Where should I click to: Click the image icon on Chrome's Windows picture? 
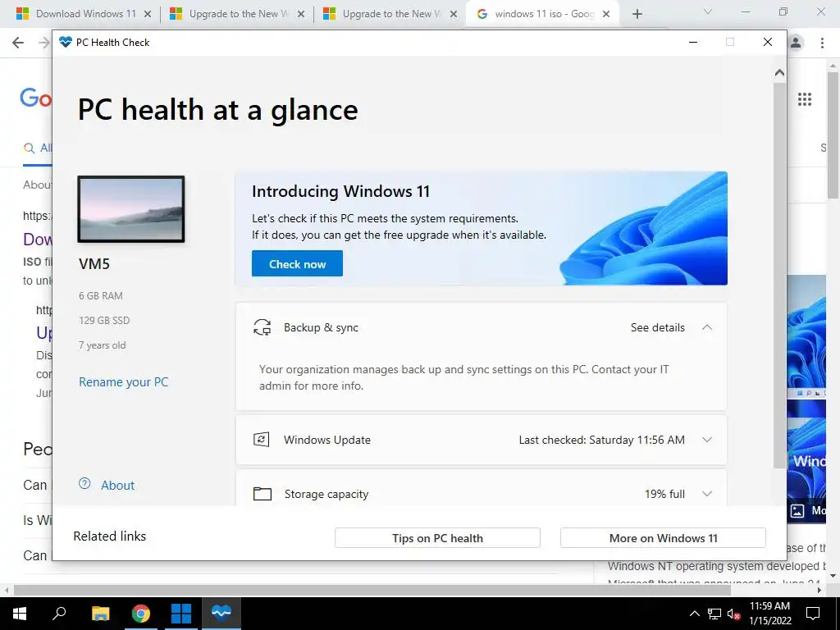coord(797,510)
